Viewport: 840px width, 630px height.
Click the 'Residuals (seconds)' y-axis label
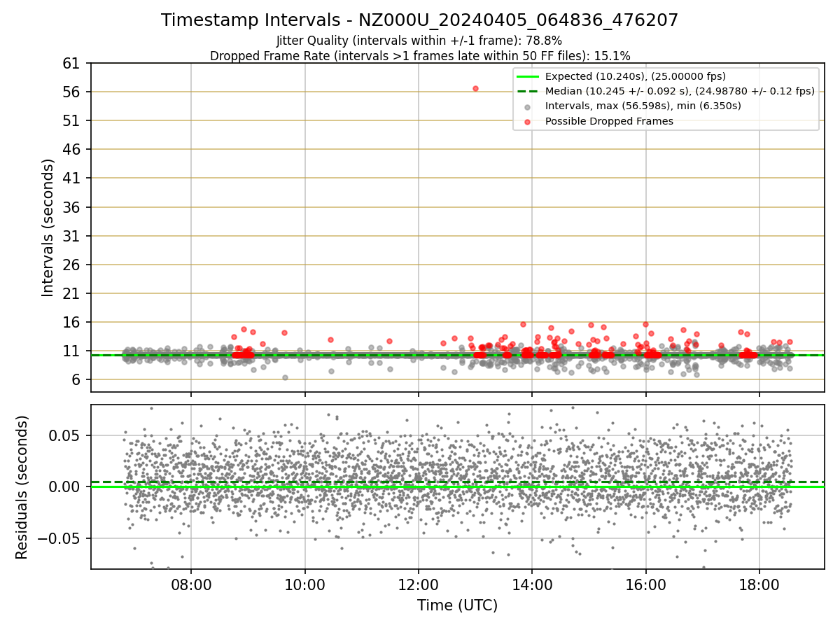22,487
